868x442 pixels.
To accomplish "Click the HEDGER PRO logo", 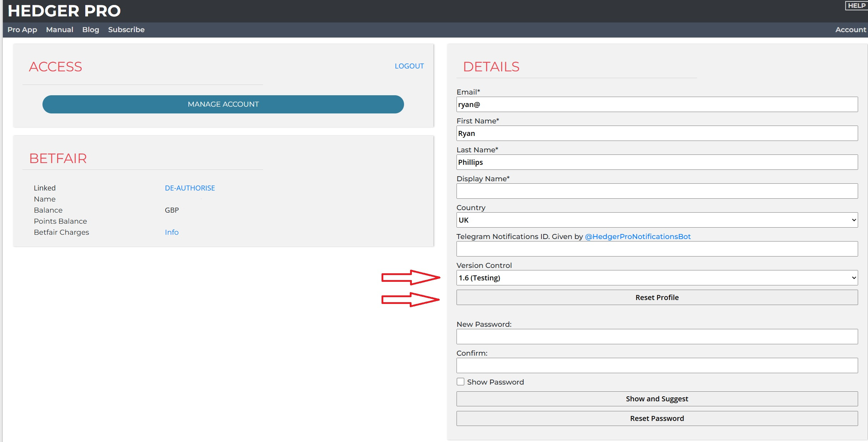I will click(x=64, y=11).
